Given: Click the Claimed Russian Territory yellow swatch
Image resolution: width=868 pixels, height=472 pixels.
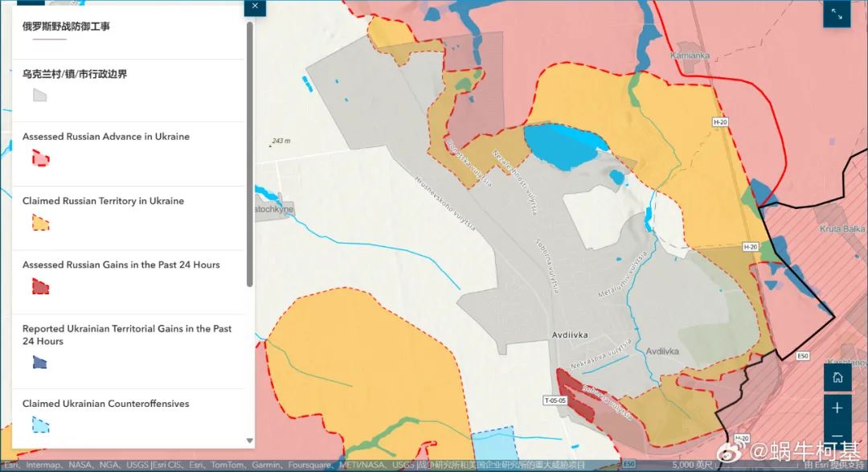Looking at the screenshot, I should 41,223.
